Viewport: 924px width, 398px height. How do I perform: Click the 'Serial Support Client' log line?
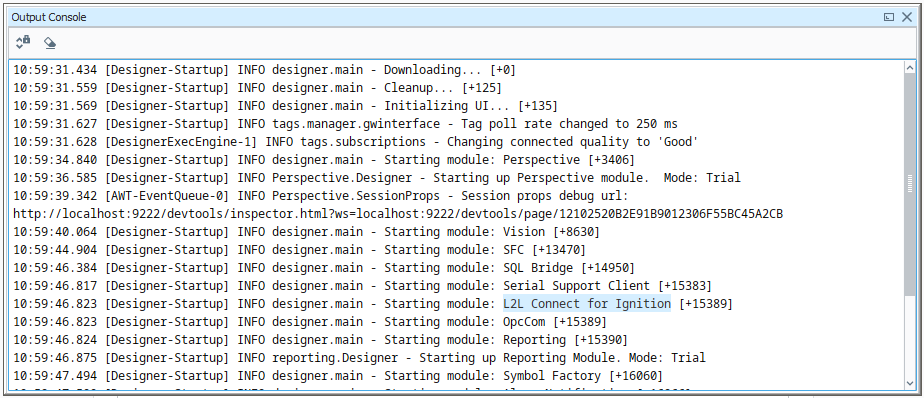[362, 286]
